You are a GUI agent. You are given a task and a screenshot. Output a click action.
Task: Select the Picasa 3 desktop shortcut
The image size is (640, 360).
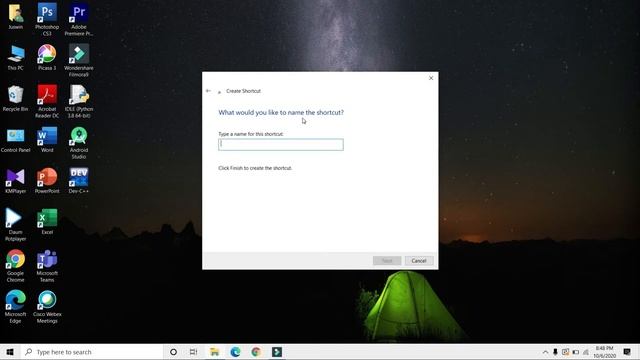47,58
